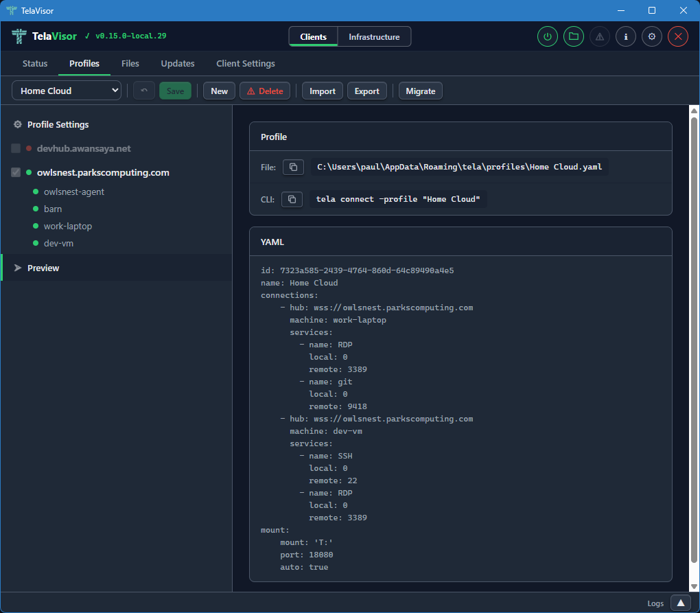Open settings gear in header

click(x=652, y=36)
